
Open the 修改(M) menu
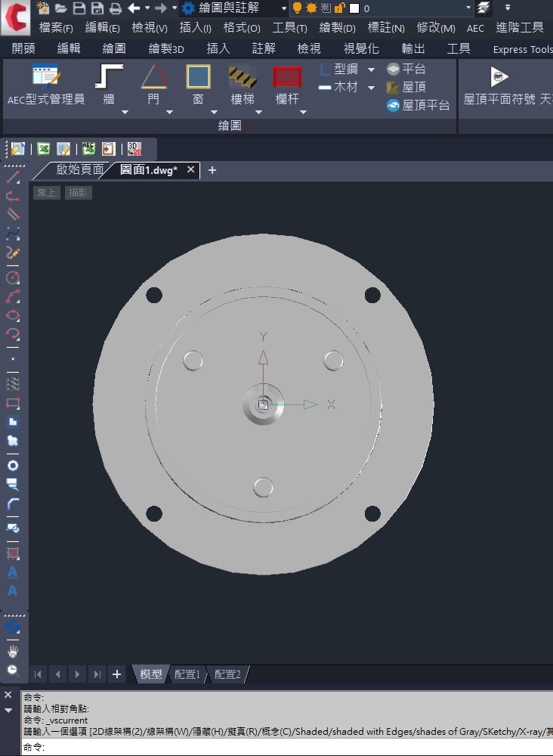[436, 28]
